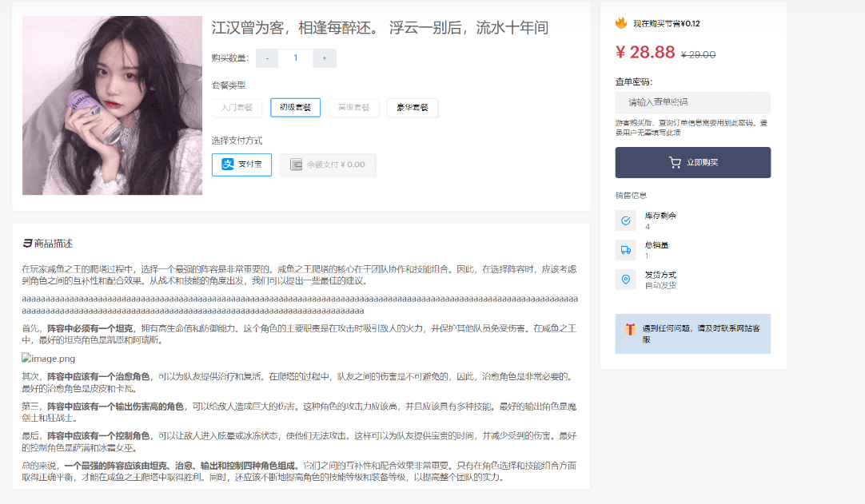Click the 选择支付方式 label

point(237,141)
